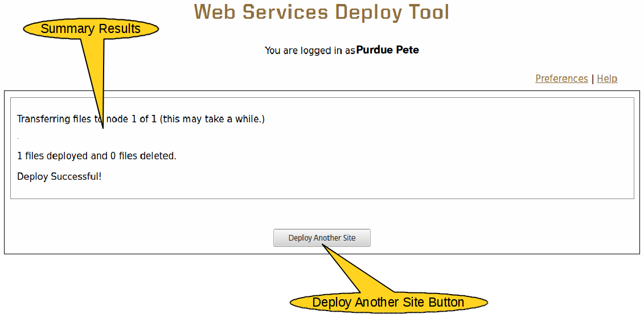Viewport: 644px width, 314px height.
Task: Open the Help link
Action: pos(607,78)
